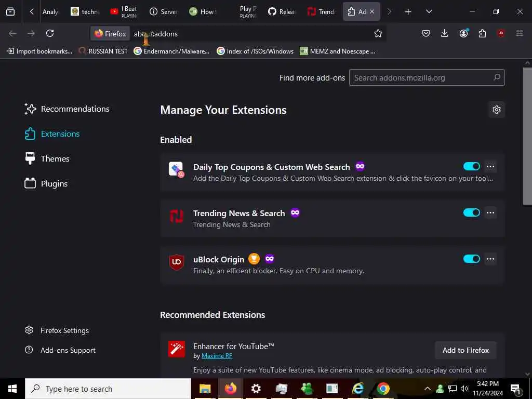Image resolution: width=532 pixels, height=399 pixels.
Task: Open more options for Daily Top Coupons
Action: point(490,166)
